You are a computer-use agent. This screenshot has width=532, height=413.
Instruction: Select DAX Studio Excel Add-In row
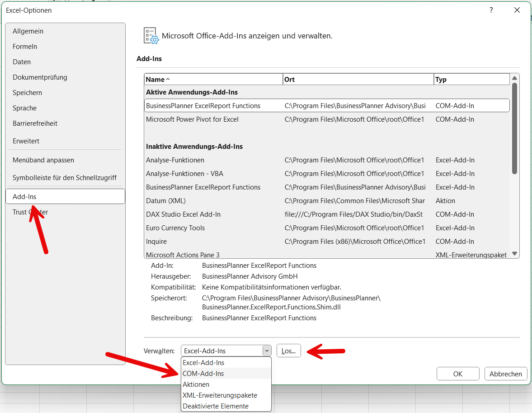click(327, 214)
